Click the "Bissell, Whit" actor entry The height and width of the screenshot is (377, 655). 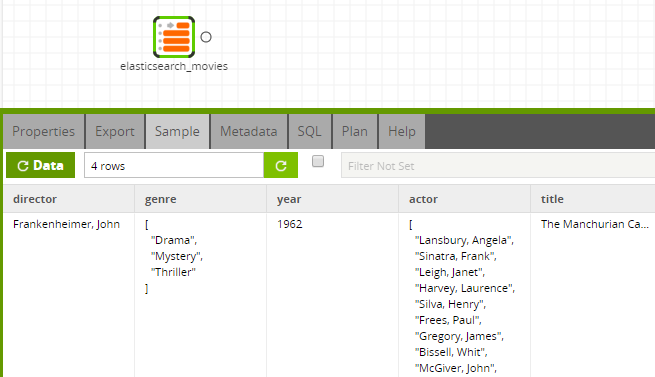[451, 352]
